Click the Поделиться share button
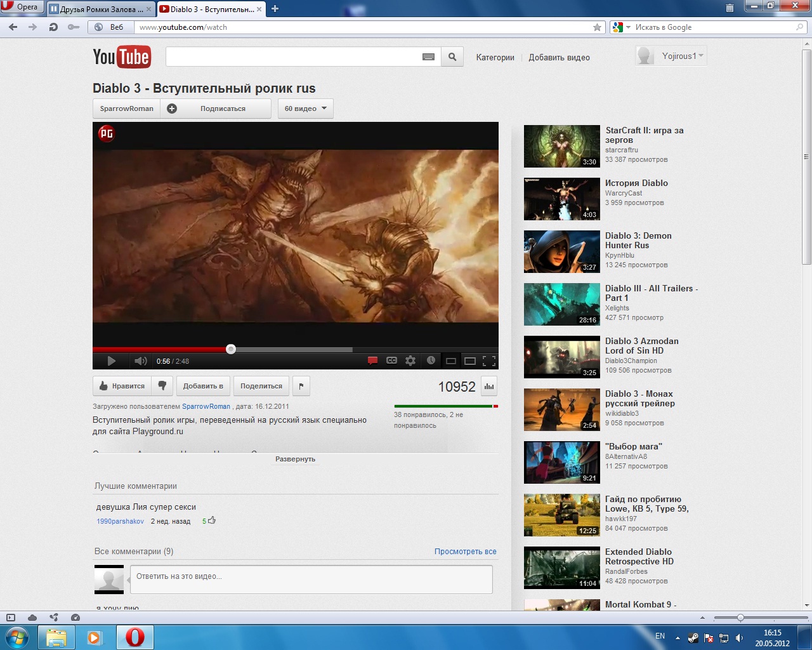The image size is (812, 650). [x=261, y=386]
